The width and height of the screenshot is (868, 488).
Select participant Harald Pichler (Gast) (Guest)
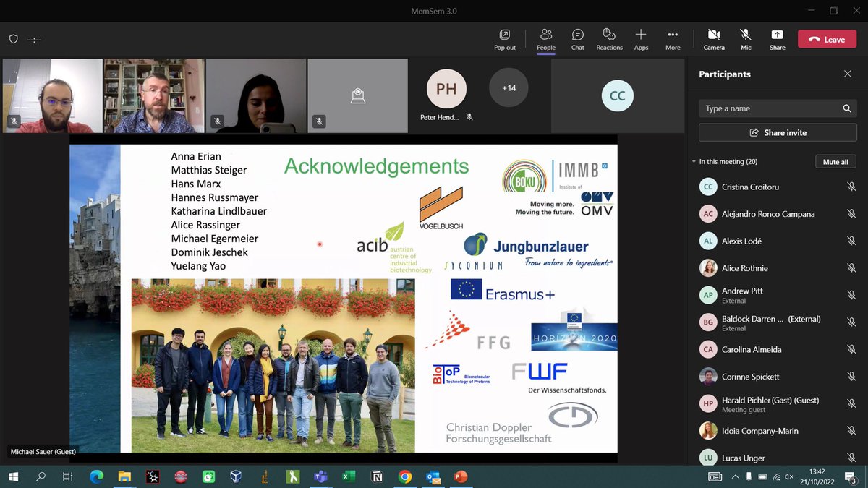tap(778, 403)
